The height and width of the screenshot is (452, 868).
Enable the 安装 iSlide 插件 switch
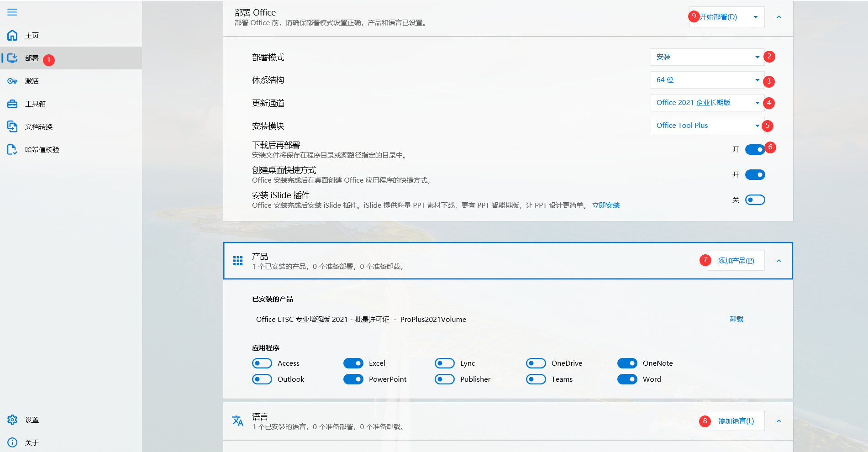coord(755,200)
